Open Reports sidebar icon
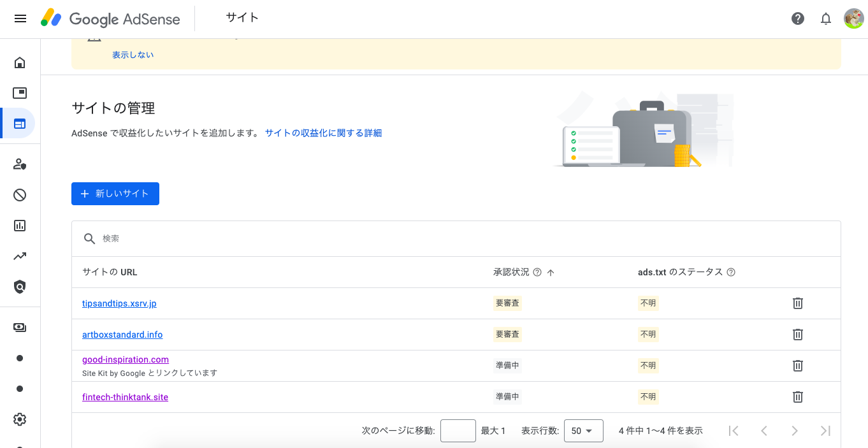The image size is (868, 448). point(20,226)
